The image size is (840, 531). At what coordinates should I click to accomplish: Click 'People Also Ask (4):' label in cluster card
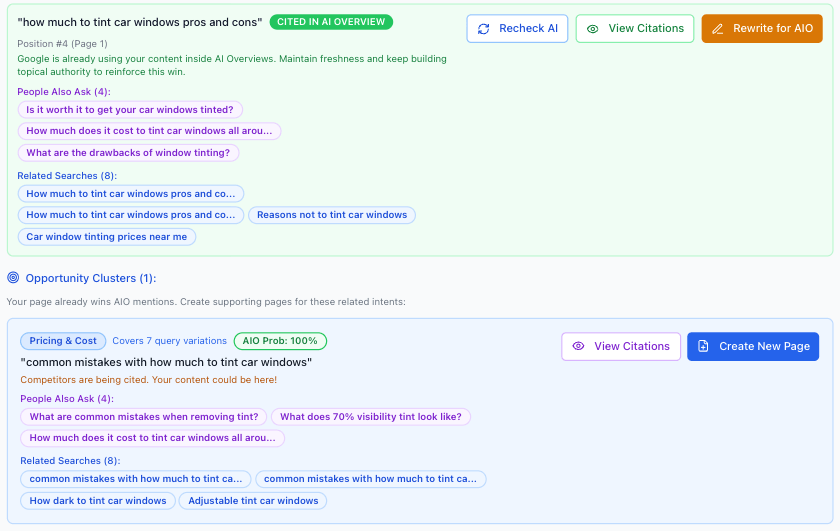tap(67, 399)
